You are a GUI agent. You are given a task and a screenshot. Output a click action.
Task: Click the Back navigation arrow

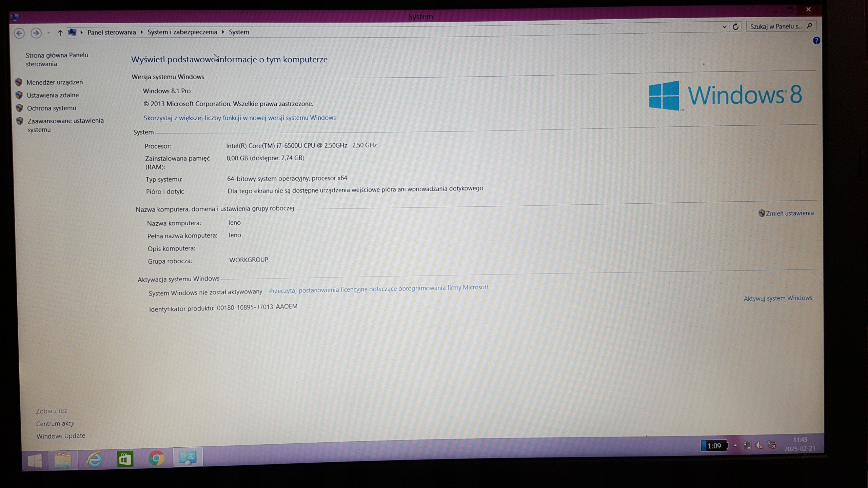pyautogui.click(x=19, y=33)
